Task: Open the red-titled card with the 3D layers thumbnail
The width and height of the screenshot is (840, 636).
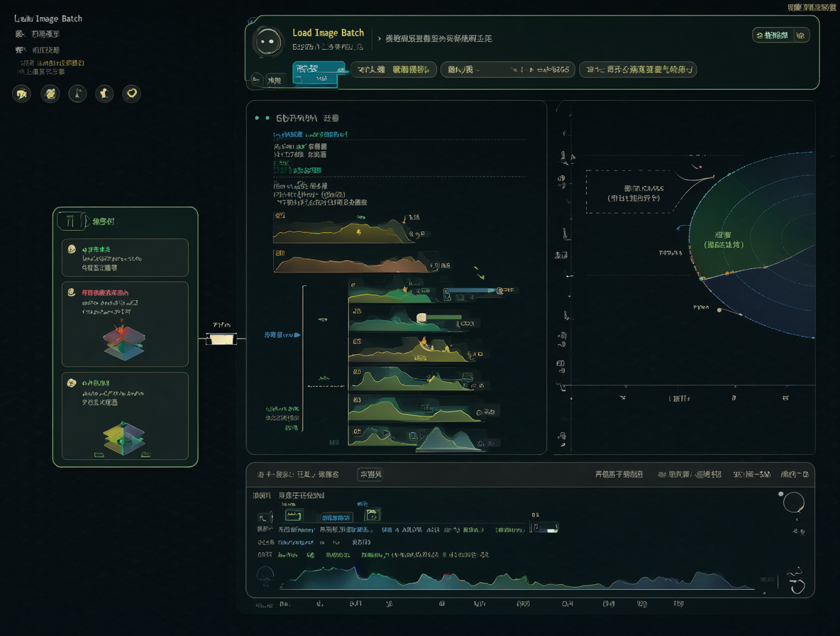Action: [x=125, y=324]
